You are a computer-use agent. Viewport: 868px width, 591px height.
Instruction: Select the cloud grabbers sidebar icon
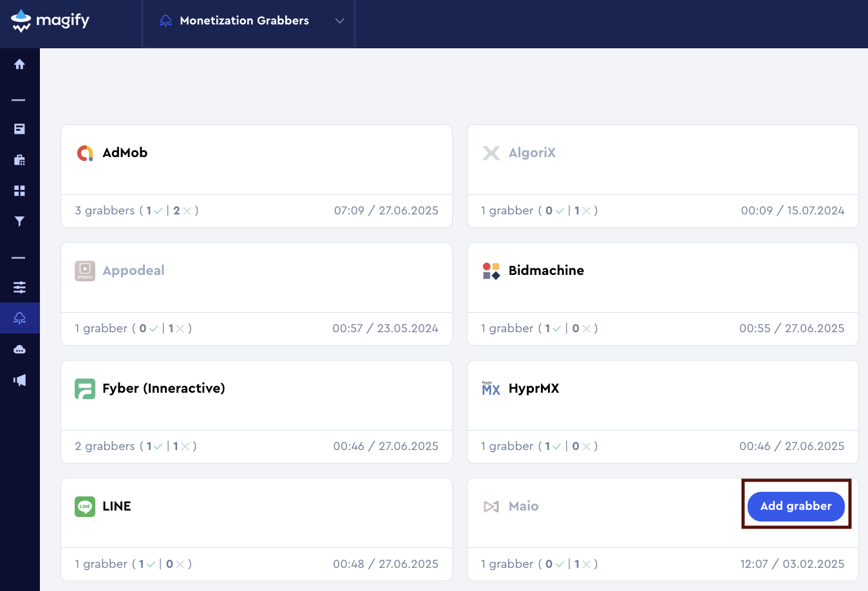(x=20, y=318)
